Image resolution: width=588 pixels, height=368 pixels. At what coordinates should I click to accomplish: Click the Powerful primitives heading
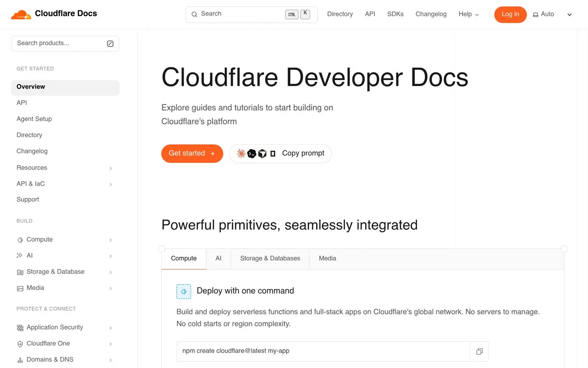coord(289,225)
